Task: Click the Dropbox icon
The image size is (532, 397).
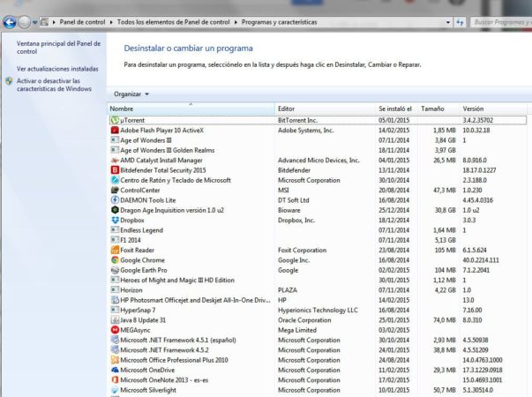Action: (115, 221)
